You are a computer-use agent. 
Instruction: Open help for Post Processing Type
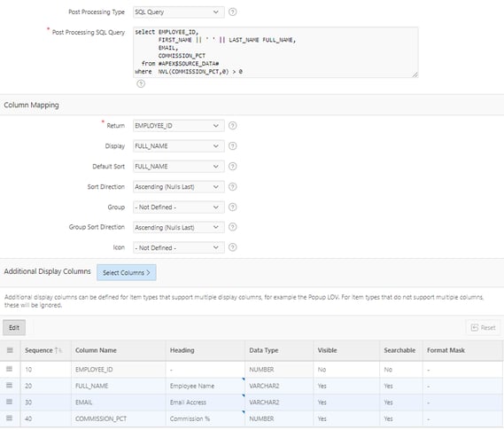point(232,12)
